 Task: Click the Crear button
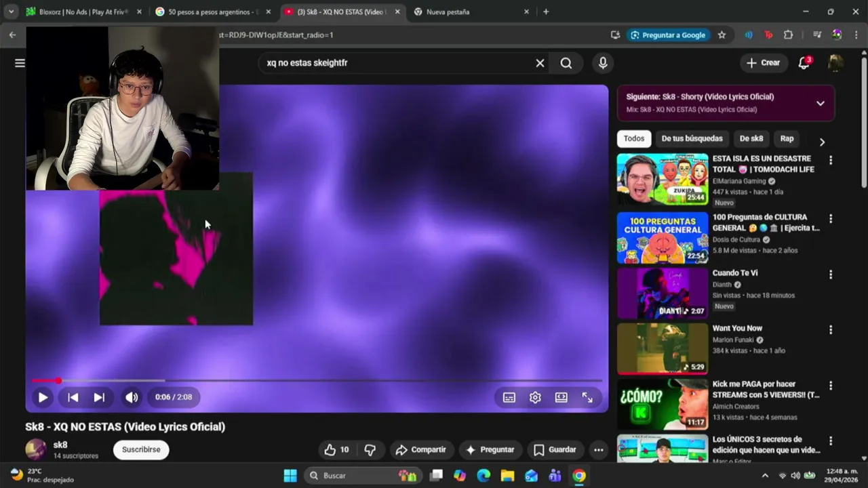tap(764, 62)
